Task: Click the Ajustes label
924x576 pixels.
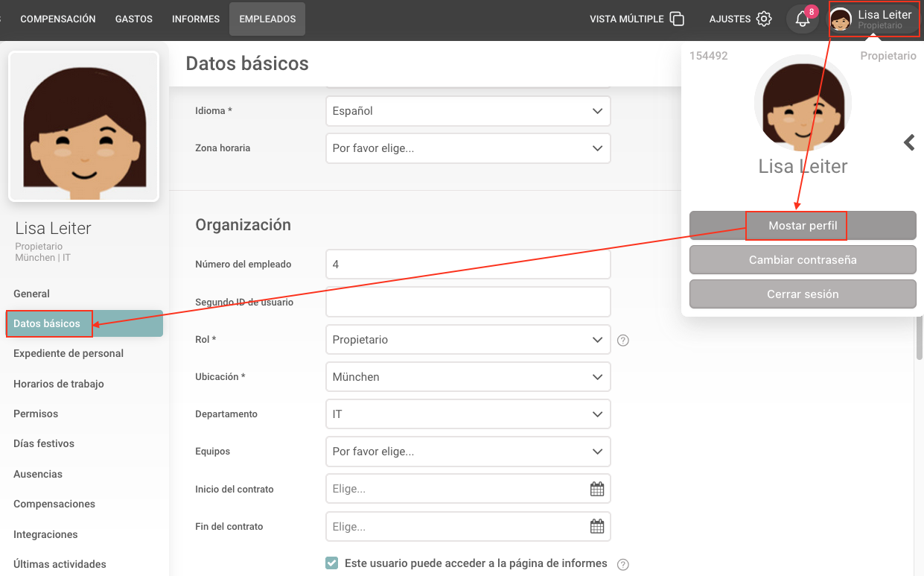Action: coord(730,19)
